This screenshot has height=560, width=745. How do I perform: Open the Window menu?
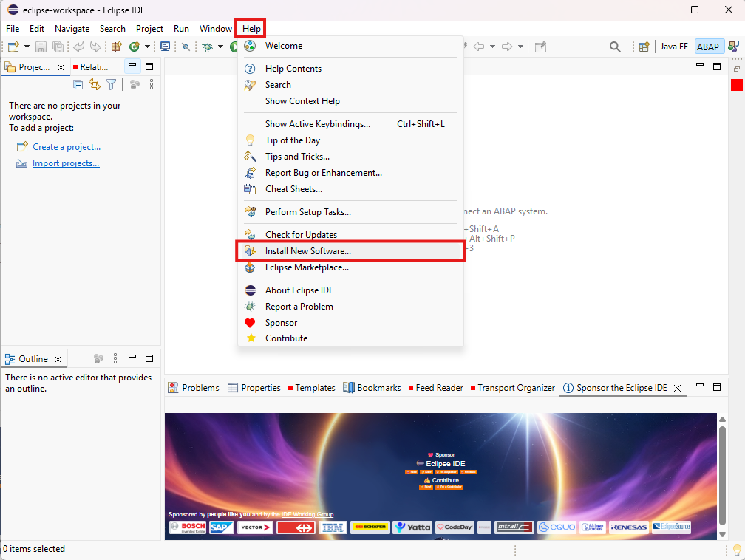[x=216, y=29]
